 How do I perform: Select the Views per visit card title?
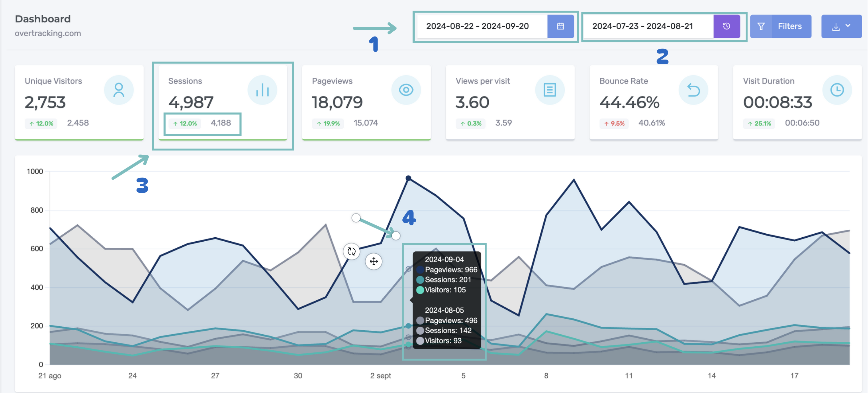click(x=483, y=81)
